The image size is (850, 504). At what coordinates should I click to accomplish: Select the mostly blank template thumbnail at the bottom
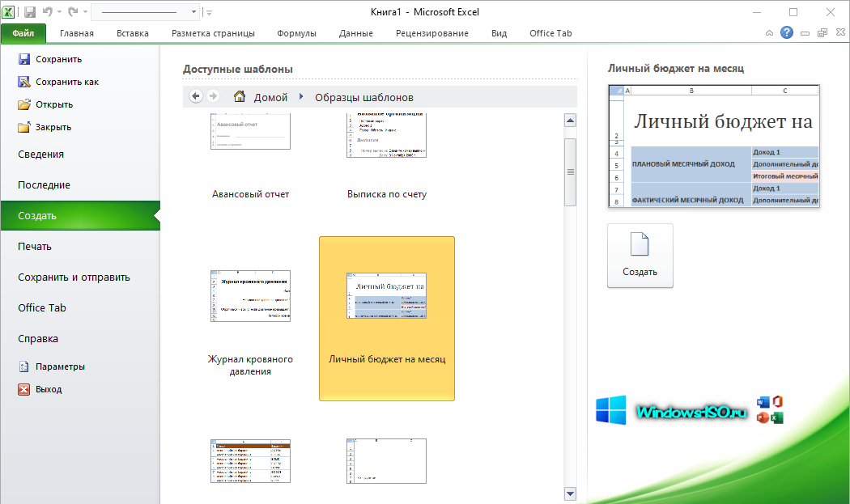(x=386, y=461)
